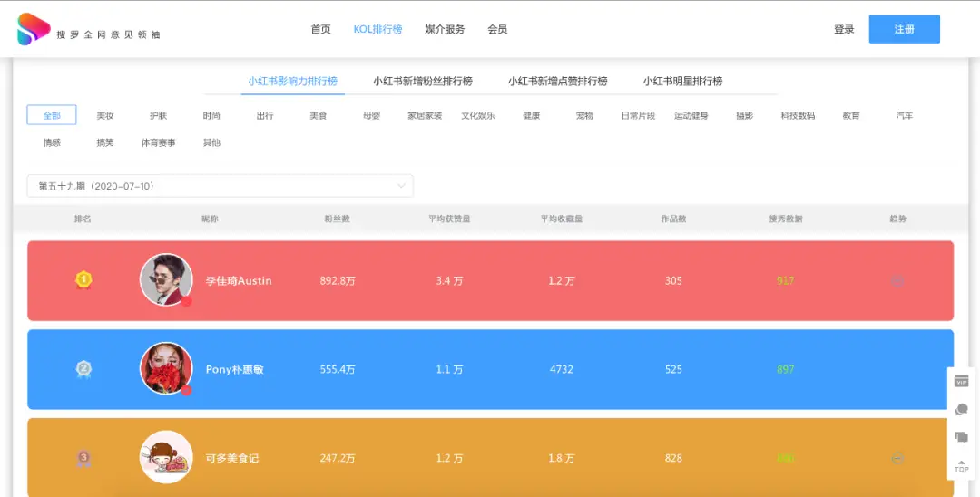Viewport: 980px width, 497px height.
Task: Filter by 汽车 category
Action: [905, 115]
